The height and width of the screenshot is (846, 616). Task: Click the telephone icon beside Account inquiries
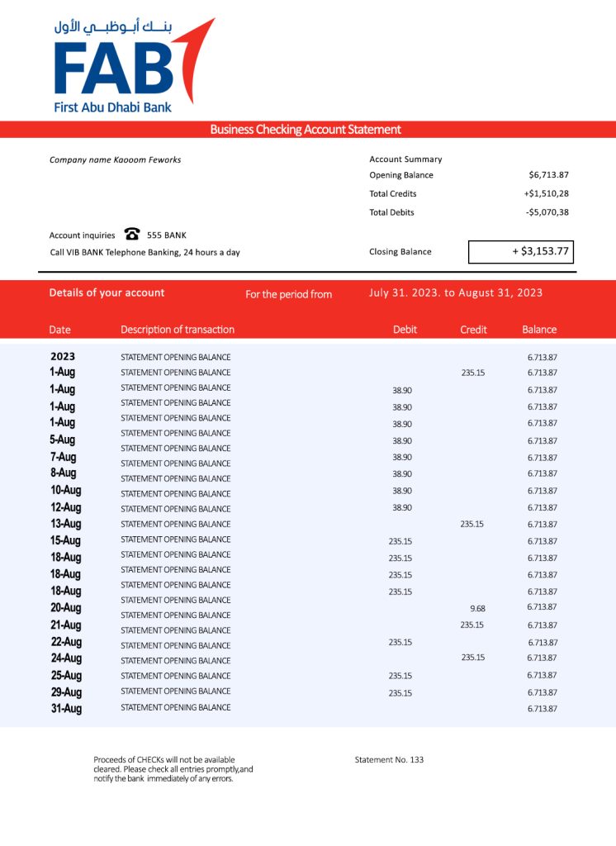tap(131, 235)
